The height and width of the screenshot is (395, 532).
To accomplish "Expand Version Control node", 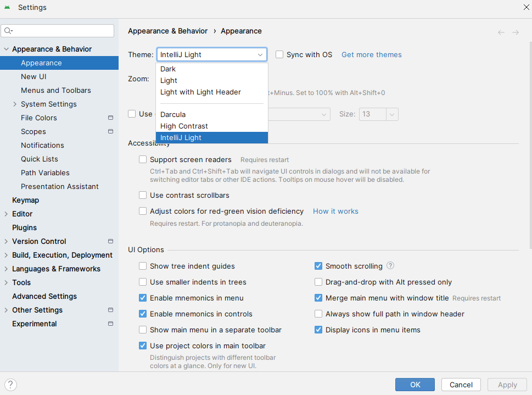I will pos(6,241).
